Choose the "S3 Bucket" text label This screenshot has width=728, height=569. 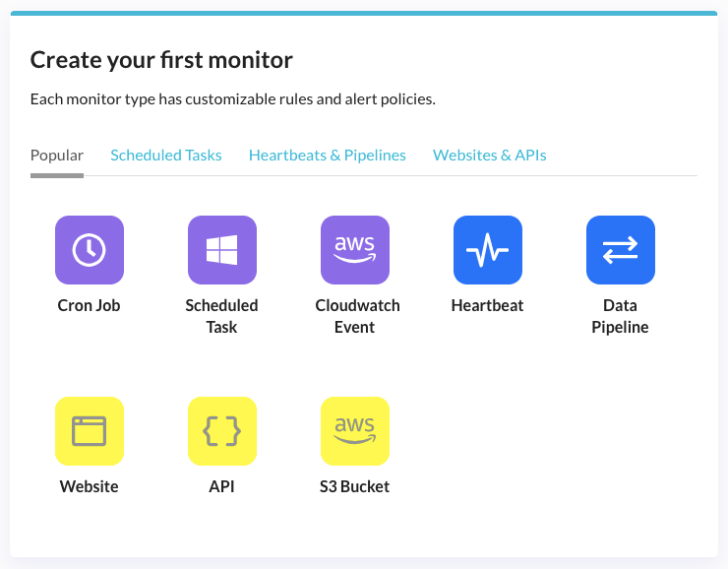(x=354, y=487)
